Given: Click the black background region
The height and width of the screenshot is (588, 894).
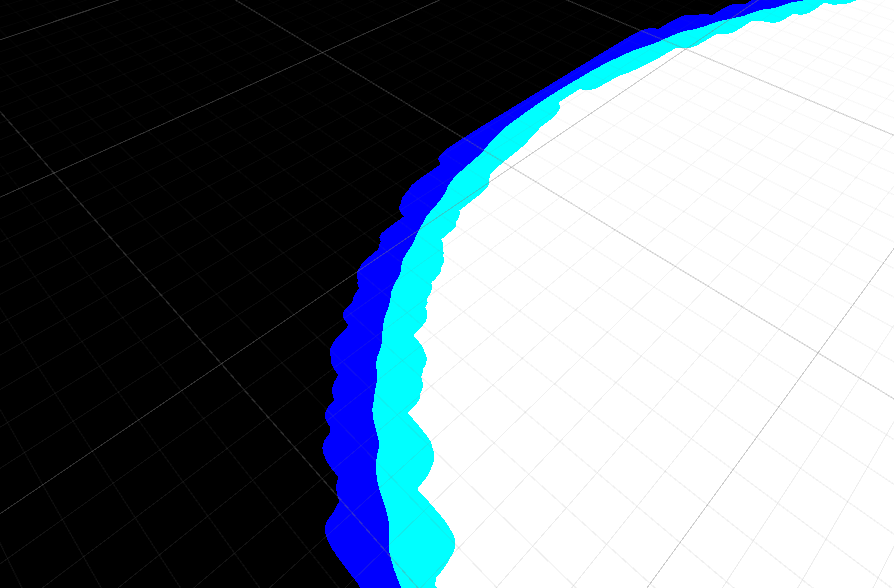Looking at the screenshot, I should pyautogui.click(x=150, y=250).
